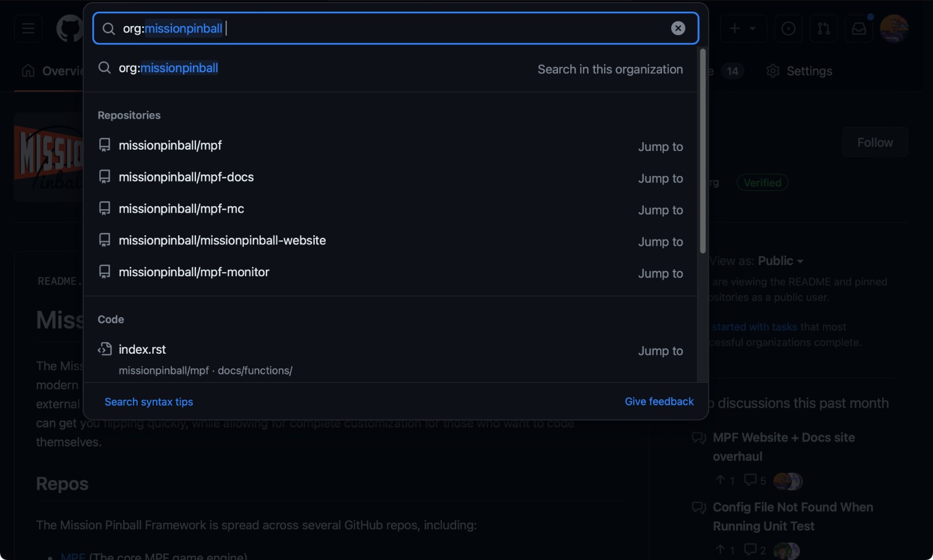The width and height of the screenshot is (933, 560).
Task: Open the user profile avatar menu
Action: [x=894, y=29]
